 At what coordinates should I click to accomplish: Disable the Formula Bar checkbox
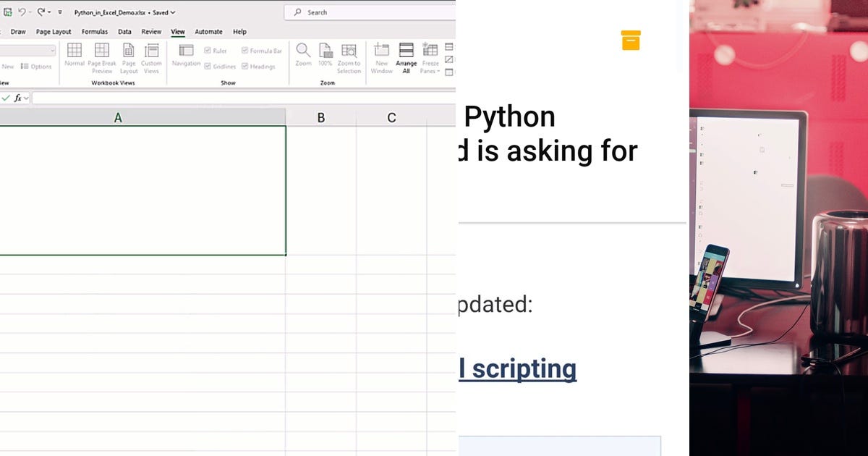[244, 50]
